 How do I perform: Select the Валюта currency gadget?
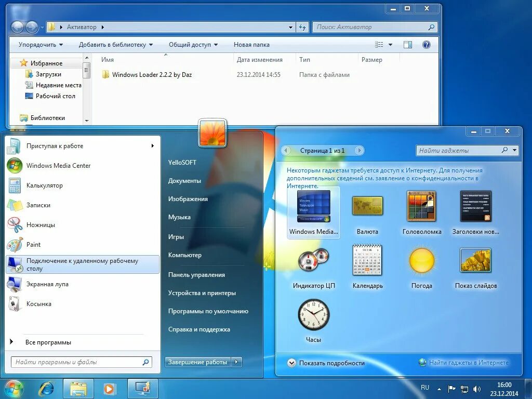(367, 212)
